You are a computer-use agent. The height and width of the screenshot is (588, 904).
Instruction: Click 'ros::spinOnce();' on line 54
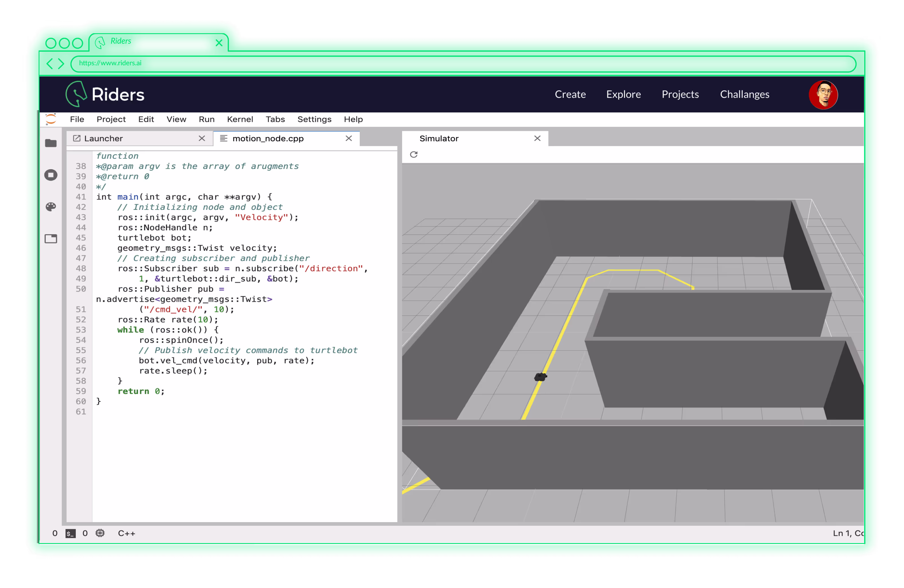(x=181, y=340)
